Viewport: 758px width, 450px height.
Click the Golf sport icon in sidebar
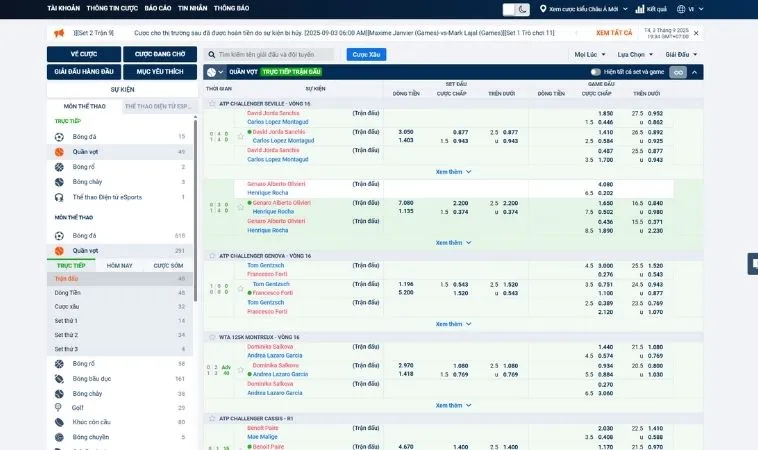60,407
